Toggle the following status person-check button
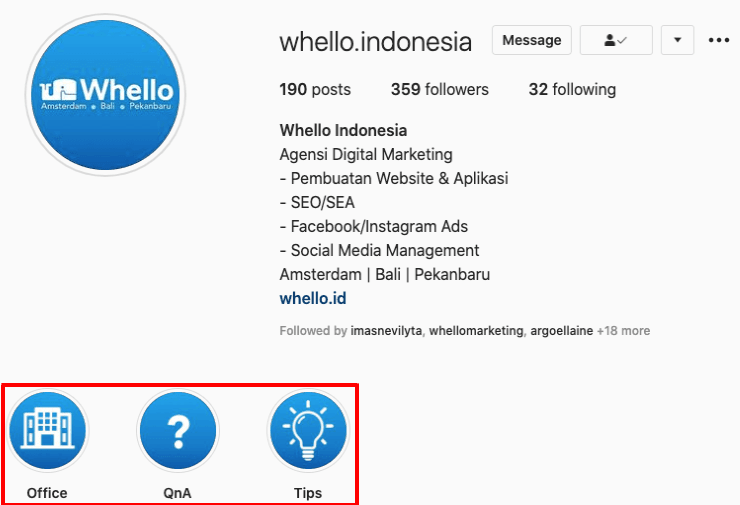This screenshot has height=505, width=740. [x=616, y=40]
